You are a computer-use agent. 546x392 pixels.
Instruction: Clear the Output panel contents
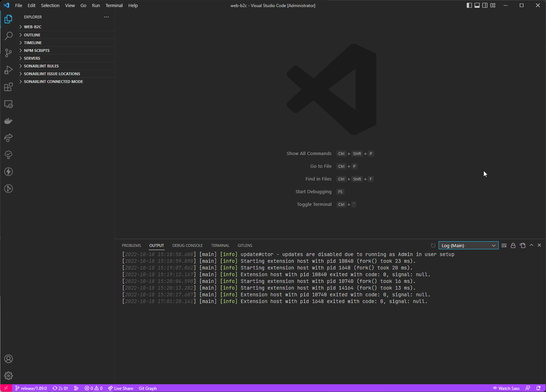click(504, 245)
